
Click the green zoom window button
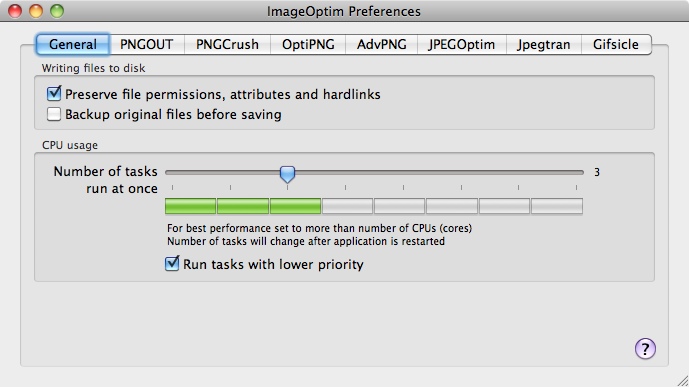[57, 11]
